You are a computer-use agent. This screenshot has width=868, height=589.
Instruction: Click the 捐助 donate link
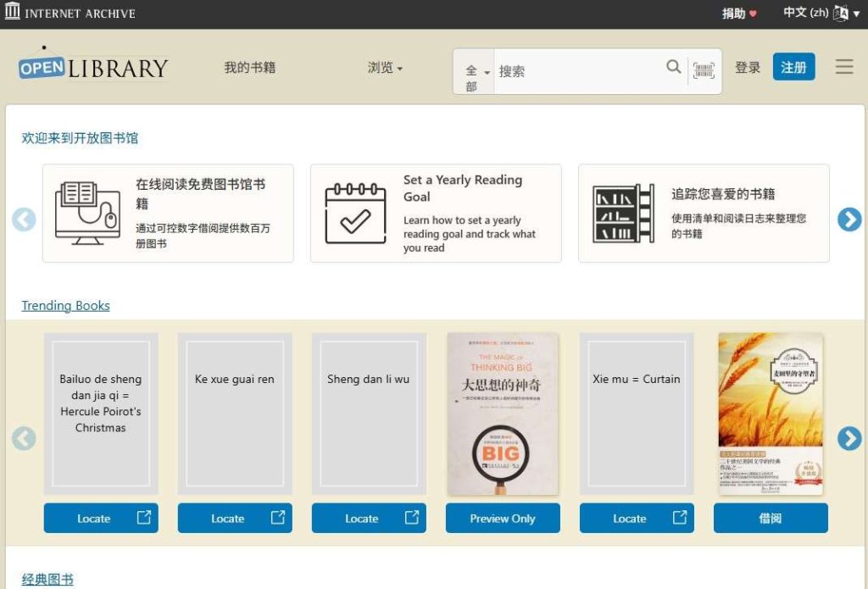[x=739, y=14]
